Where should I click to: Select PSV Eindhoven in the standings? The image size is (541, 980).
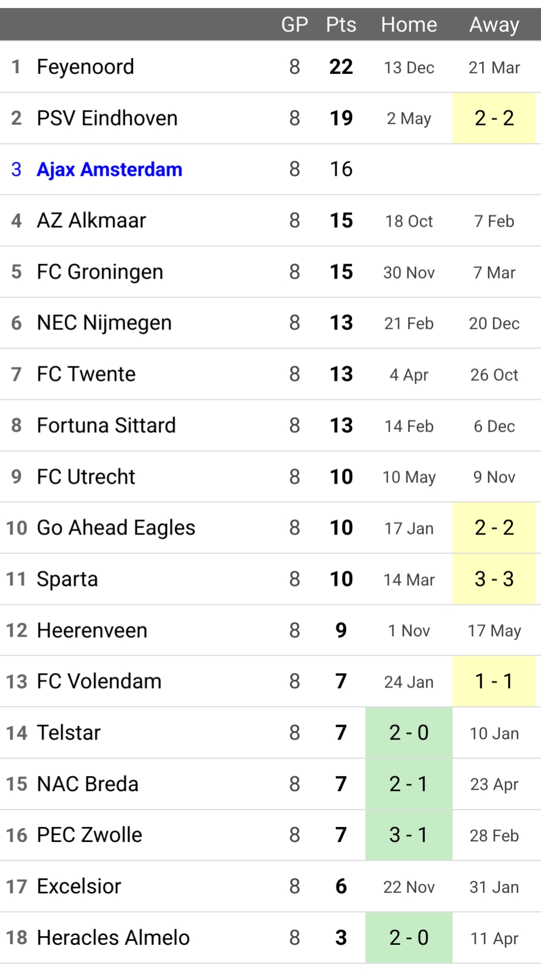pyautogui.click(x=107, y=118)
